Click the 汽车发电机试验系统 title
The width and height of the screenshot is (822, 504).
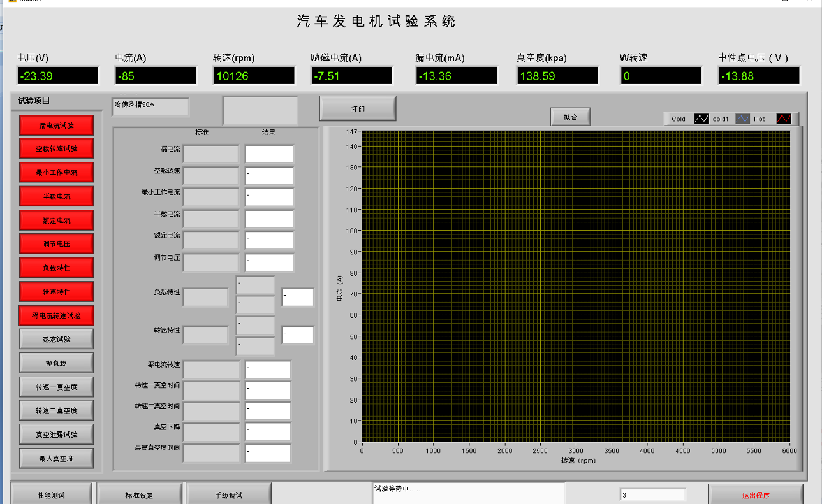pos(376,21)
